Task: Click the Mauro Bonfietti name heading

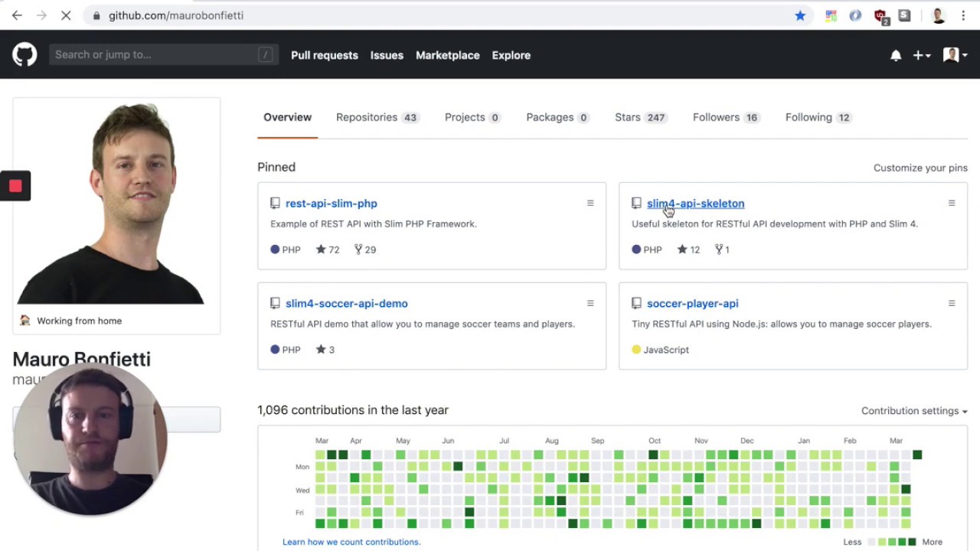Action: 81,359
